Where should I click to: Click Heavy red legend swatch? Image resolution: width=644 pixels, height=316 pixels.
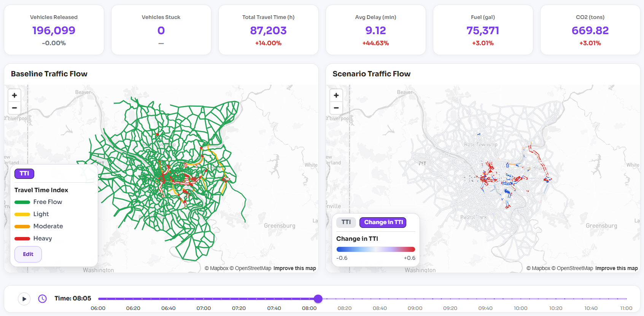click(22, 239)
